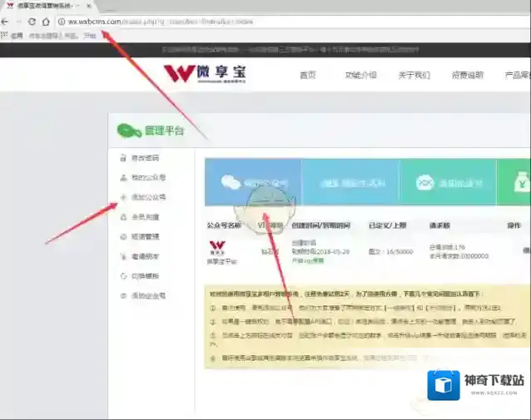Click the lock icon beside 修改密码

(123, 158)
